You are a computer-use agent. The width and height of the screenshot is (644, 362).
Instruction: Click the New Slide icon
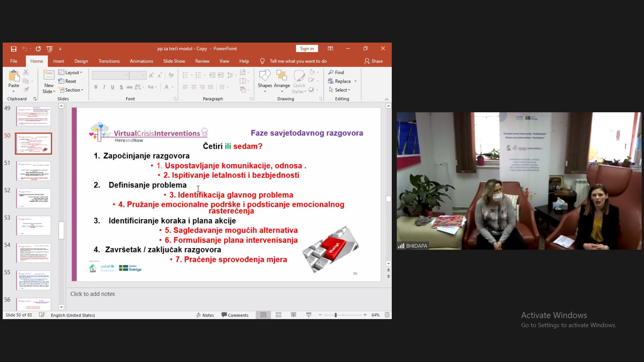pos(49,76)
